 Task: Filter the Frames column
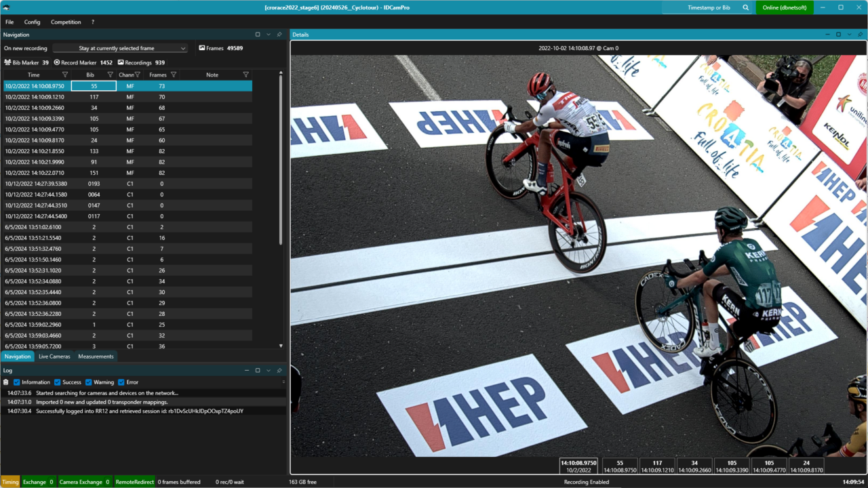point(174,75)
